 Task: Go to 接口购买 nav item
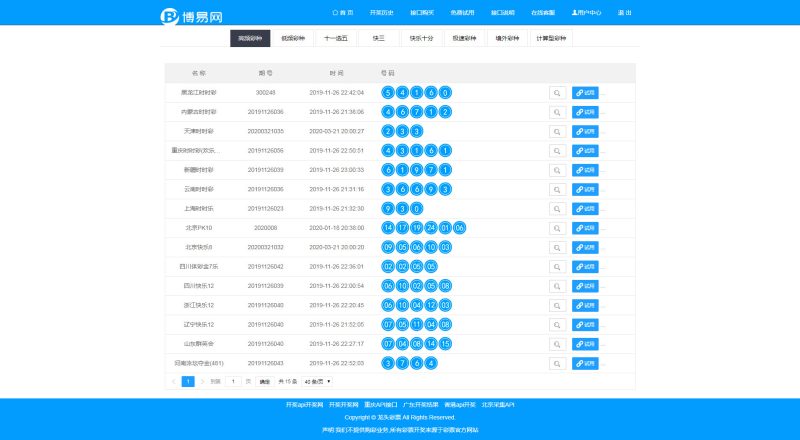point(422,13)
